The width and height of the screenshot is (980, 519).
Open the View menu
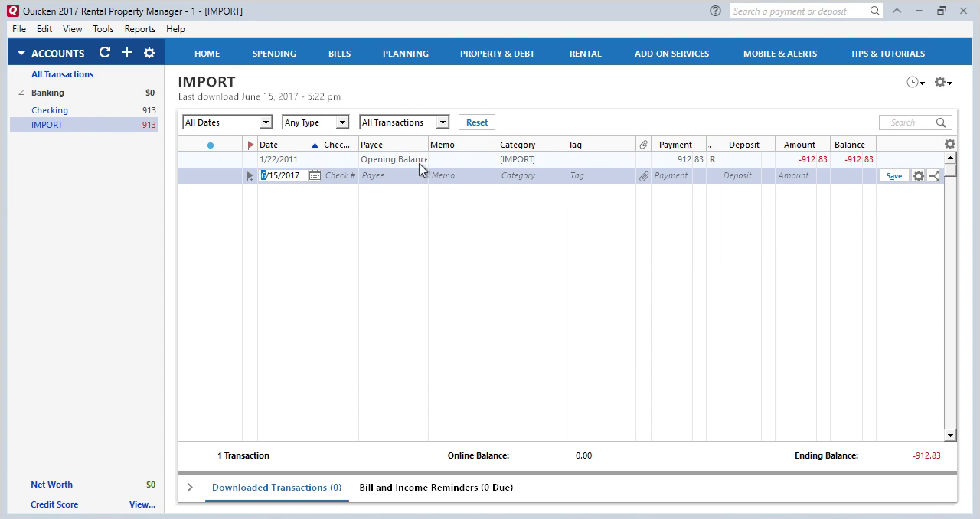point(73,29)
